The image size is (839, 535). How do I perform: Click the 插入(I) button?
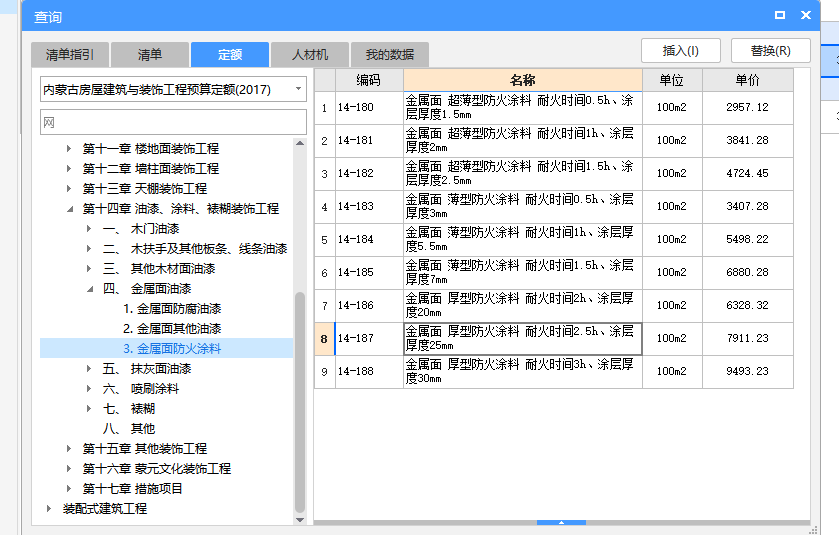681,51
